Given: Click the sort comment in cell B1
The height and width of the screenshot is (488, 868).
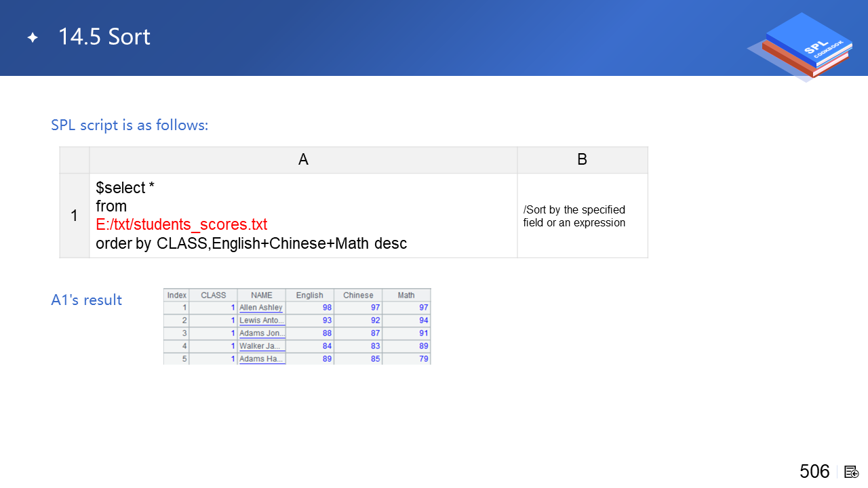Looking at the screenshot, I should [x=574, y=216].
